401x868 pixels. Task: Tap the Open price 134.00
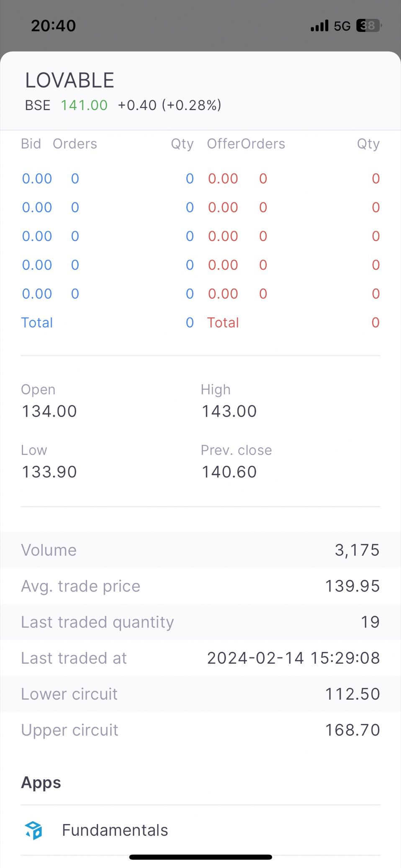49,411
